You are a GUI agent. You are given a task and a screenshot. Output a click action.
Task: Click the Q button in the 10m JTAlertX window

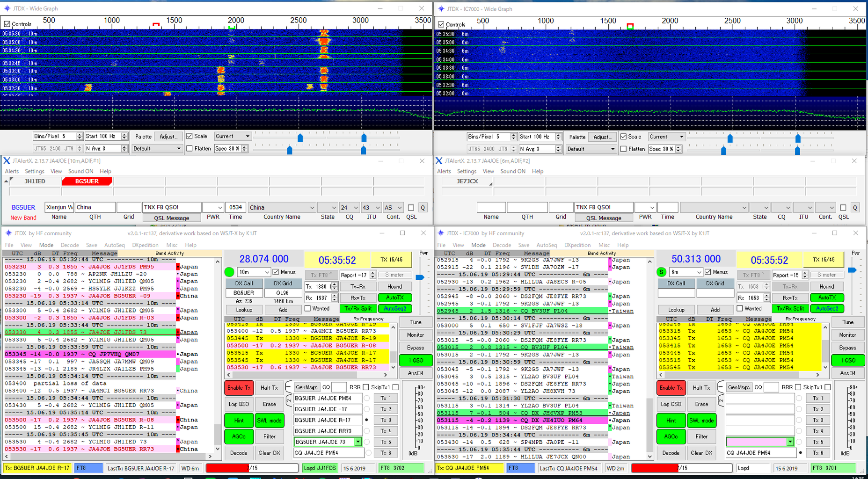click(423, 208)
